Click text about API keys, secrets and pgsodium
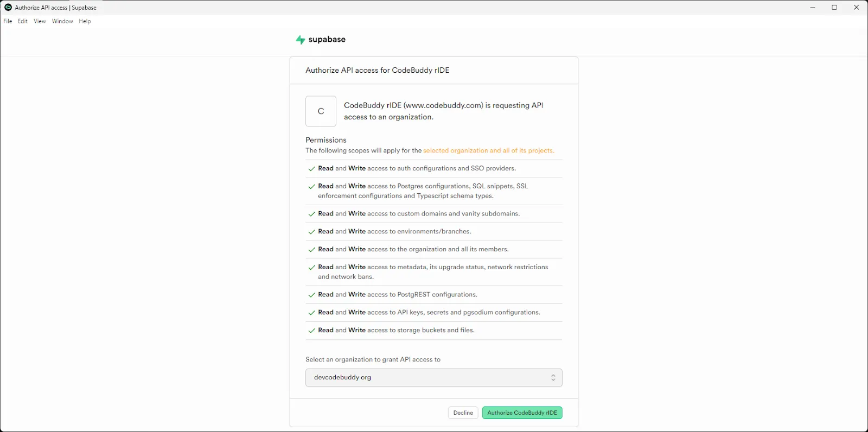The width and height of the screenshot is (868, 432). pyautogui.click(x=429, y=313)
